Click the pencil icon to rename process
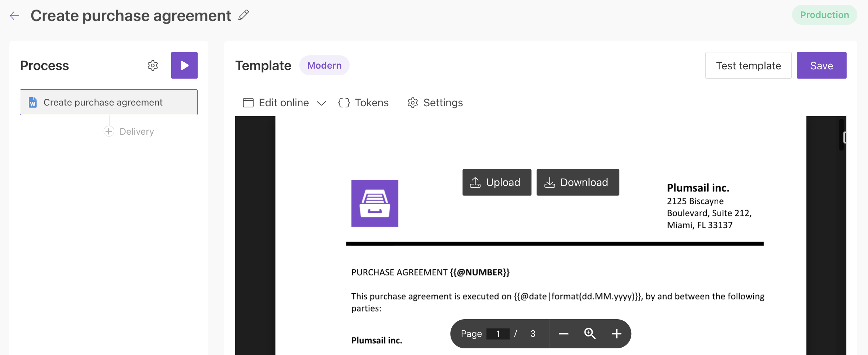868x355 pixels. click(243, 15)
